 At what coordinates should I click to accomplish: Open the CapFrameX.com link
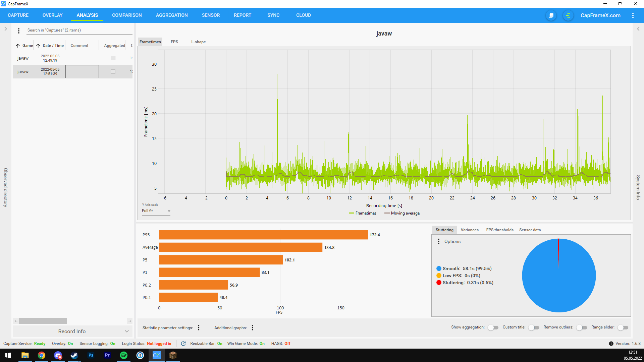pyautogui.click(x=600, y=15)
